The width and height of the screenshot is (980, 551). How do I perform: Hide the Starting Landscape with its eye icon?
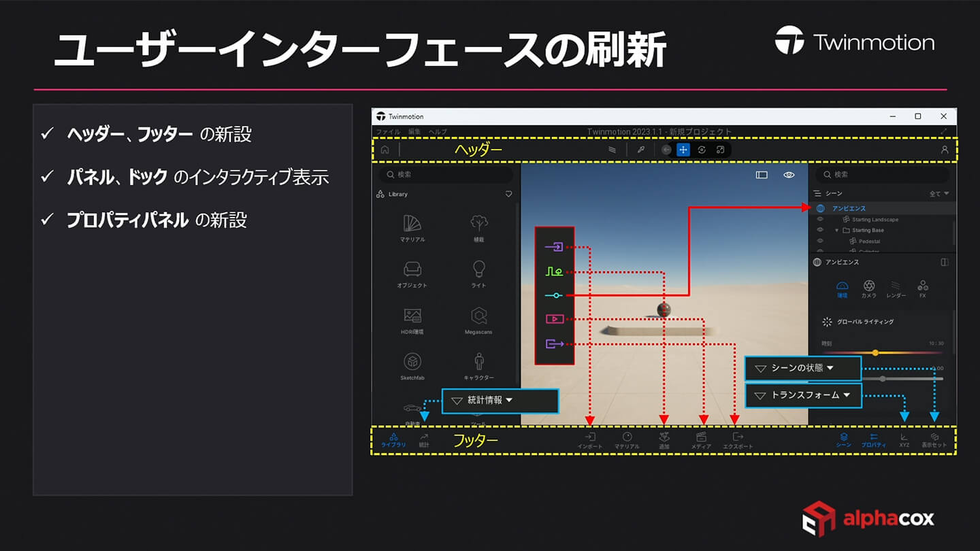pos(820,220)
